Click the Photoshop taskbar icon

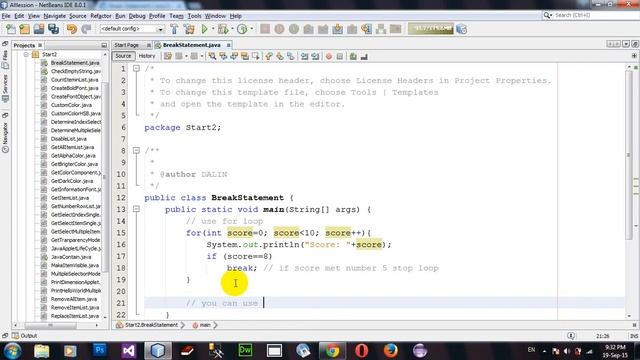click(x=100, y=350)
